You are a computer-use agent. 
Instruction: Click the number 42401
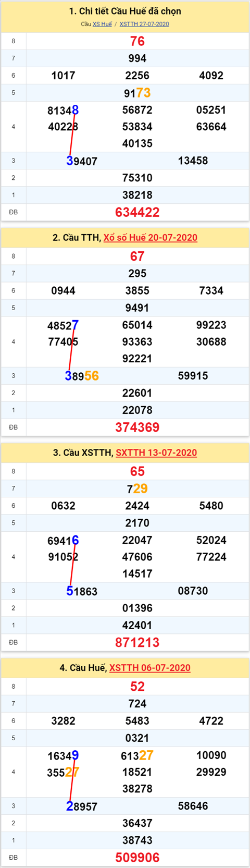pyautogui.click(x=137, y=625)
